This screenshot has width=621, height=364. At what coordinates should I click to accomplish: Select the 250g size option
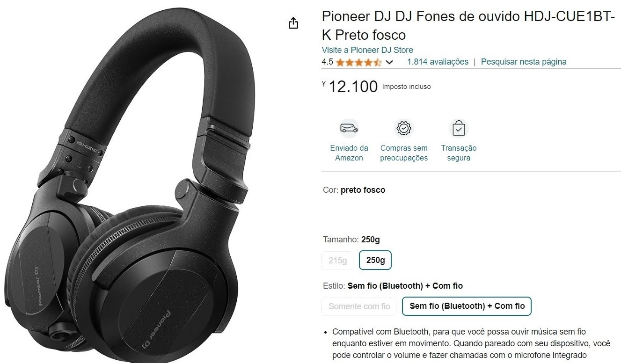(x=375, y=260)
